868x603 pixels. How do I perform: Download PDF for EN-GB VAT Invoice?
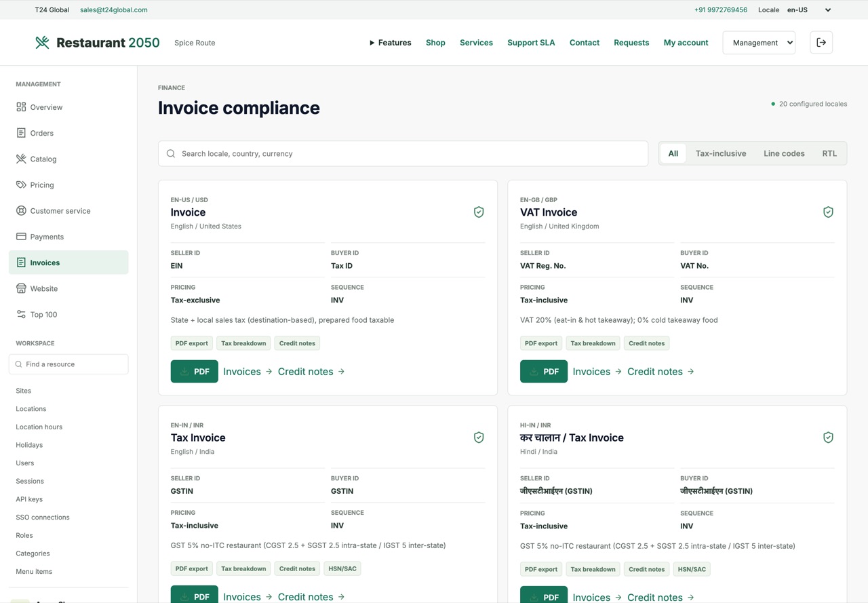(544, 372)
